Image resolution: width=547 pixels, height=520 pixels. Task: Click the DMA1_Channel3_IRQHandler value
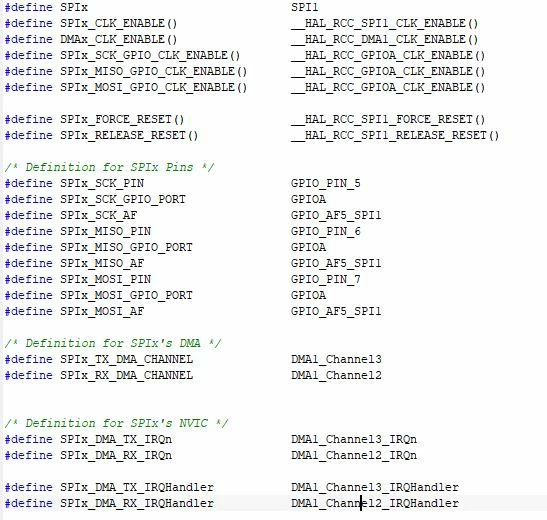(375, 488)
